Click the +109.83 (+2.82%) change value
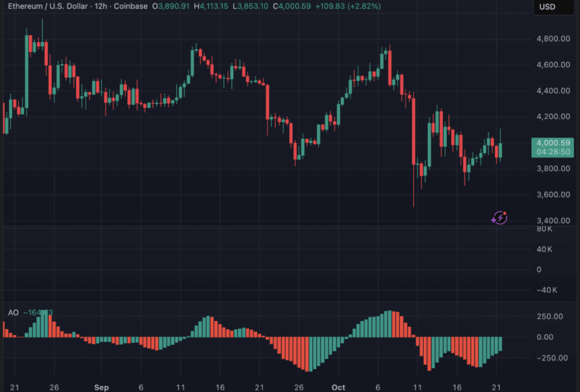Viewport: 580px width, 392px height. pos(352,7)
